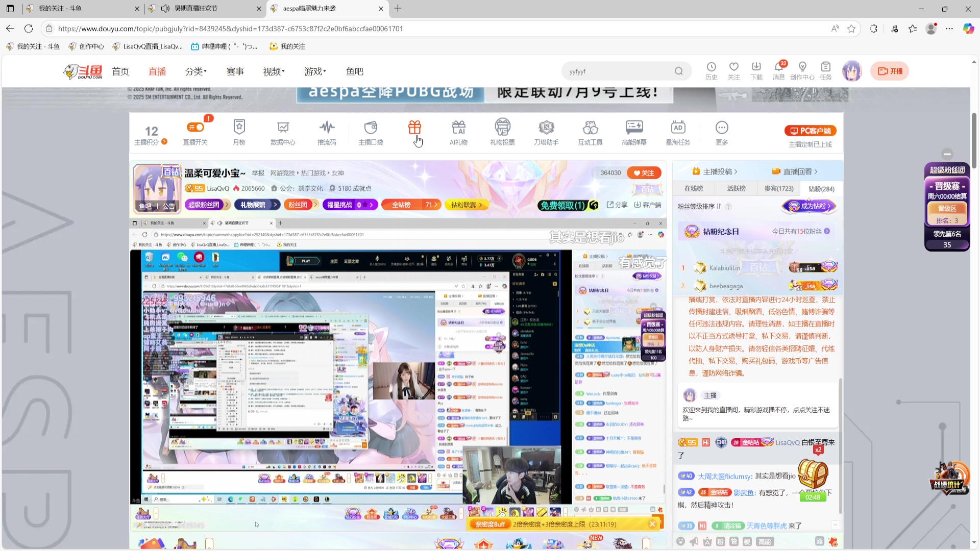
Task: Click the orange 开播 start streaming button
Action: 890,71
